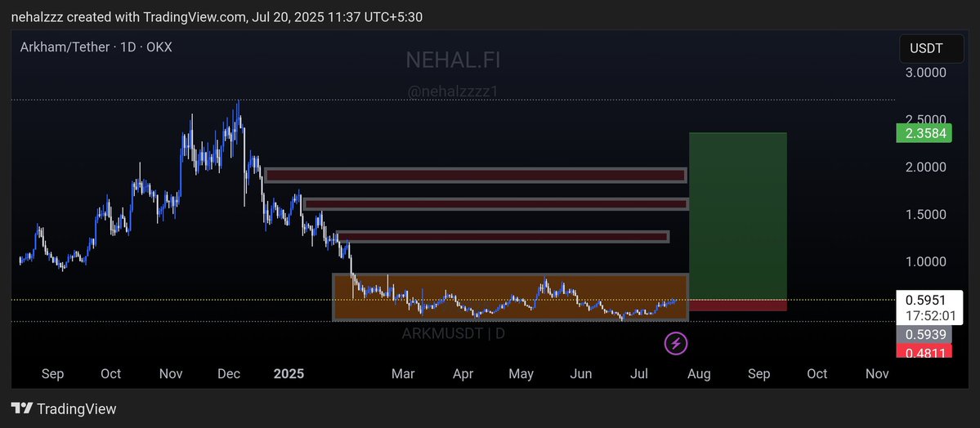
Task: Click the Sep label at left of time axis
Action: pos(52,373)
